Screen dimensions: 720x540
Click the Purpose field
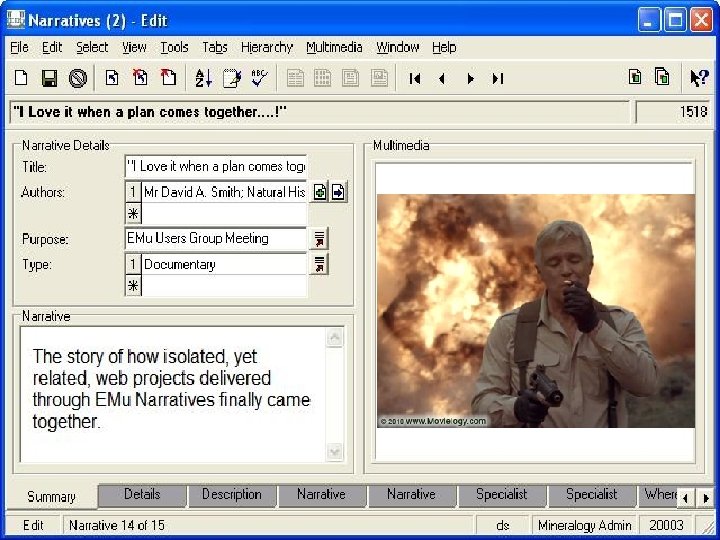tap(215, 239)
